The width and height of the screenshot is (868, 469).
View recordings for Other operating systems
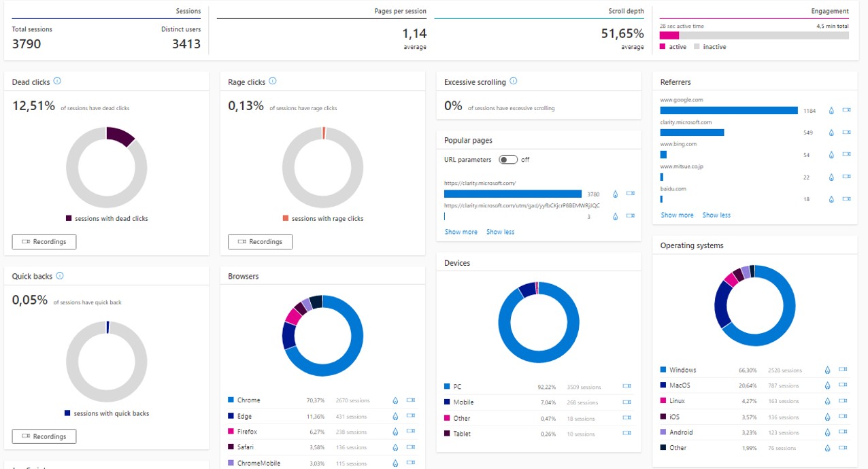point(844,448)
